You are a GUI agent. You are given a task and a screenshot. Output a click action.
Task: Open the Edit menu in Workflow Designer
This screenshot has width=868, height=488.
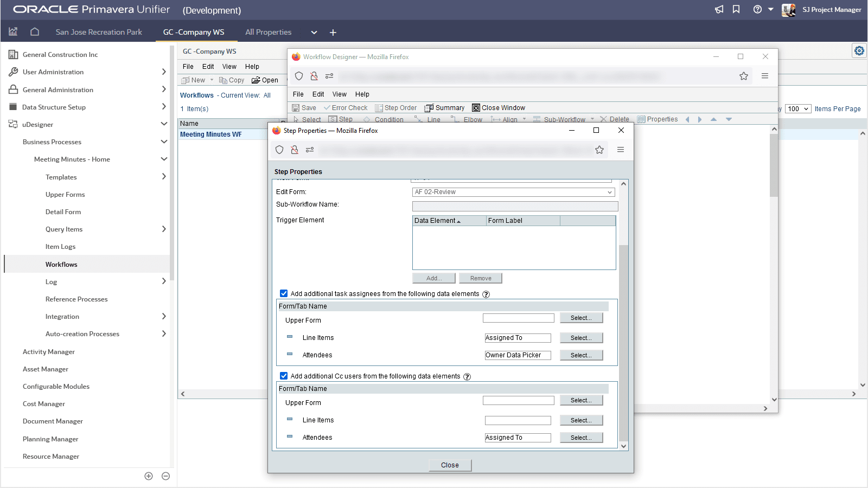[318, 94]
